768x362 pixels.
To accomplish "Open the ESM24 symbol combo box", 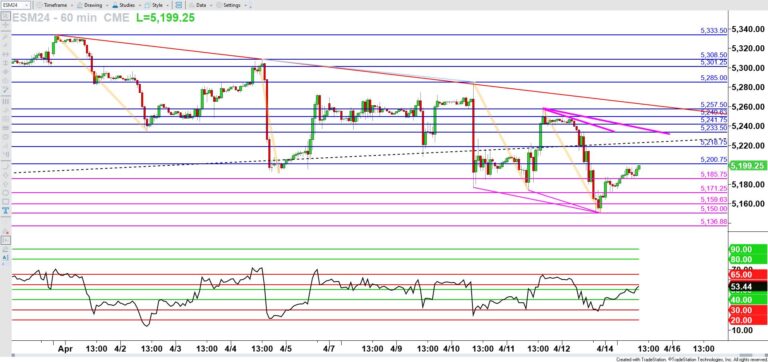I will [16, 5].
